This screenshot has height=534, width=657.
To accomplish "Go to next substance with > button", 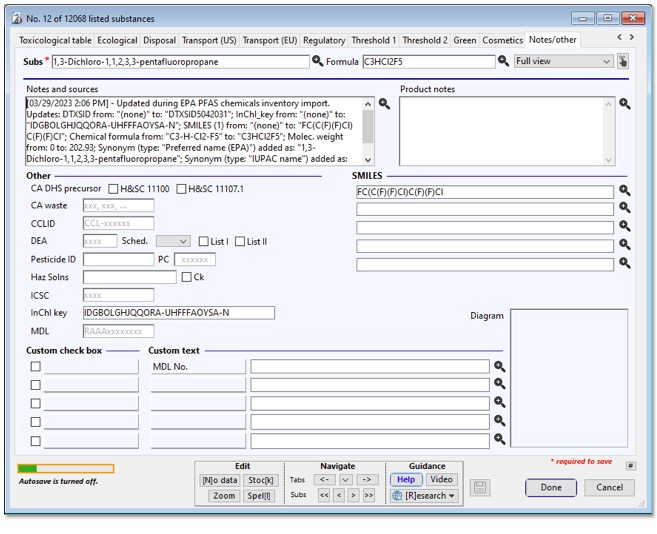I will 354,495.
